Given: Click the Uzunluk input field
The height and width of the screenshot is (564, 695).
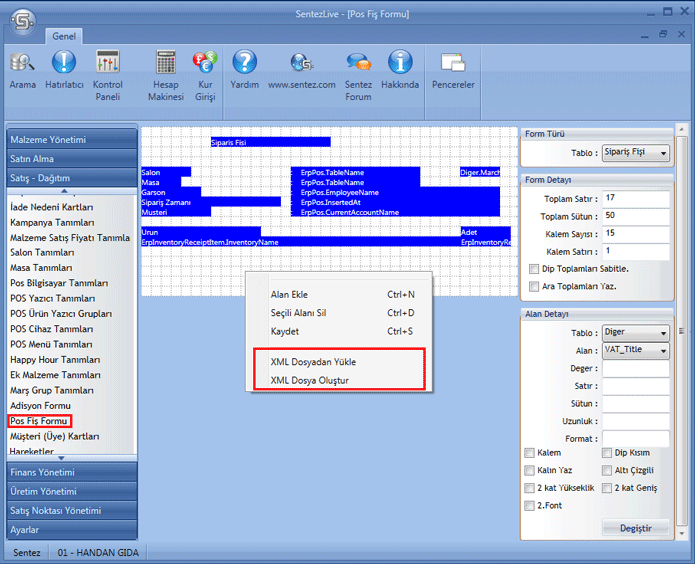Looking at the screenshot, I should [636, 421].
